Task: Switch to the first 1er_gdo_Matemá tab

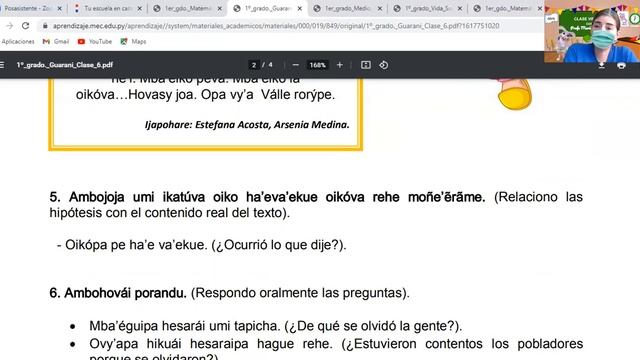Action: coord(187,8)
